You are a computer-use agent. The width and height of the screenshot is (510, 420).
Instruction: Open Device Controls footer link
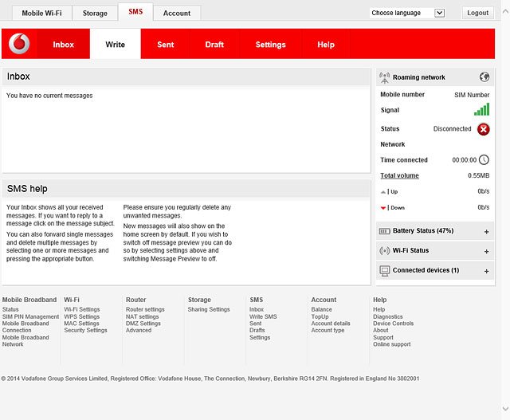[x=393, y=324]
